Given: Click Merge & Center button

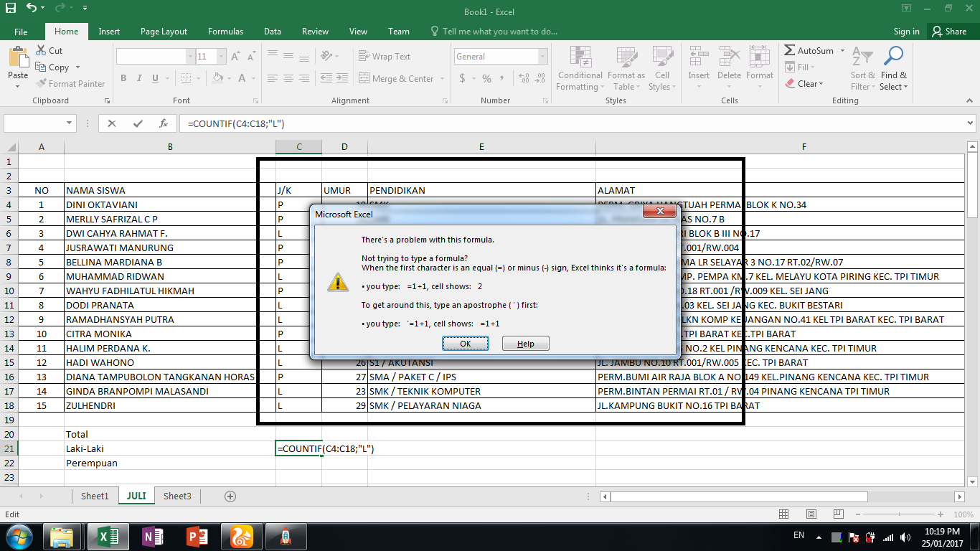Looking at the screenshot, I should coord(397,79).
